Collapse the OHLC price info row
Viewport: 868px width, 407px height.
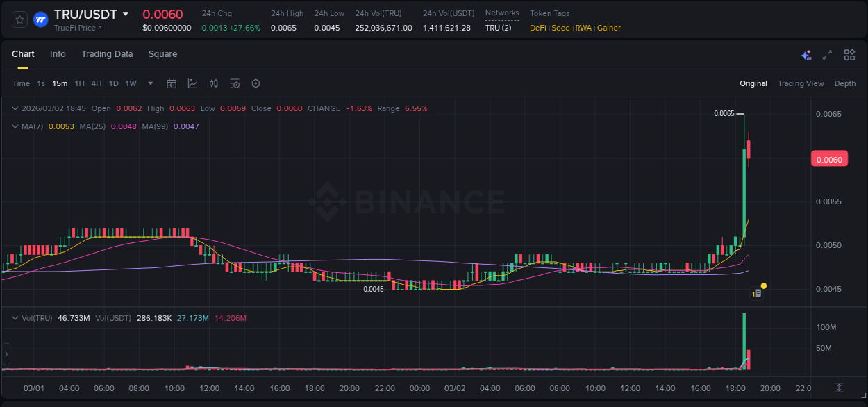[15, 108]
